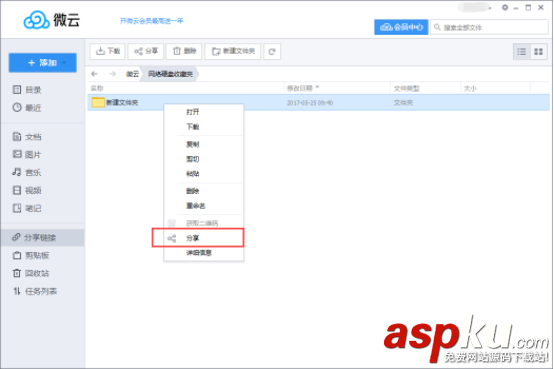
Task: Choose 删除 from the context menu
Action: [x=204, y=191]
